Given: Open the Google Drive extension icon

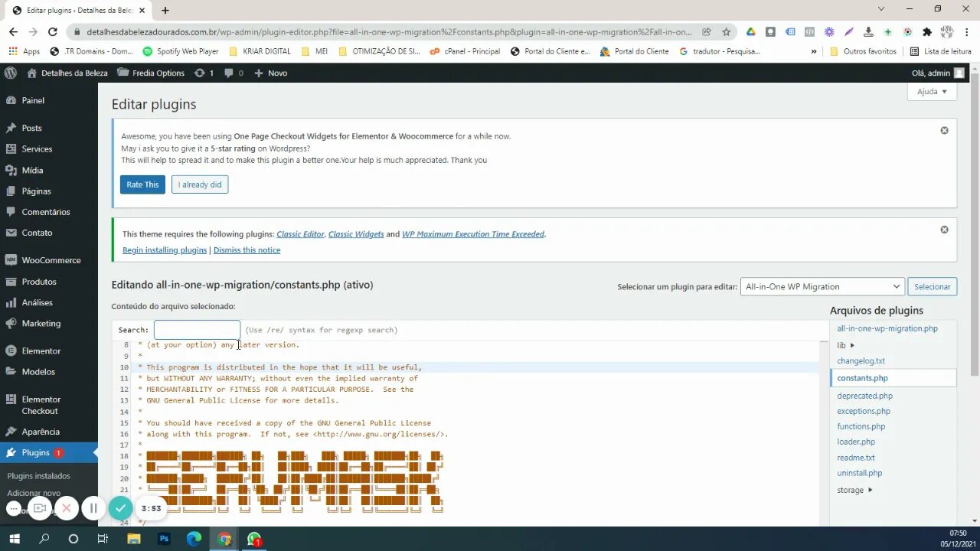Looking at the screenshot, I should pos(751,32).
